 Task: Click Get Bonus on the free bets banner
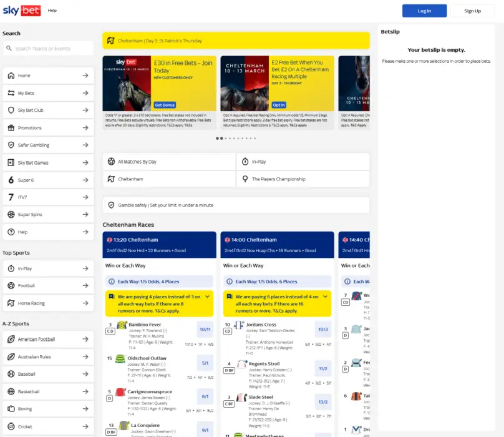click(x=163, y=104)
